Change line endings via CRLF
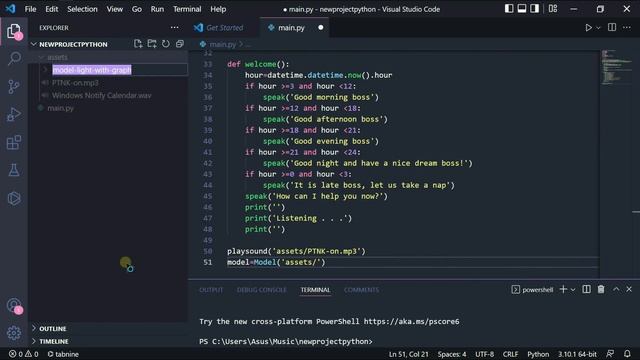 click(510, 354)
